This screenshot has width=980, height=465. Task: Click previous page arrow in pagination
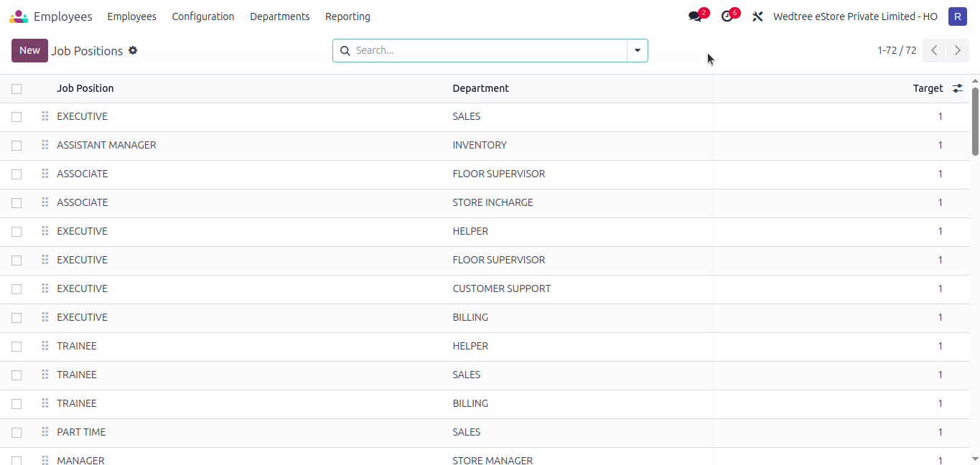tap(934, 50)
